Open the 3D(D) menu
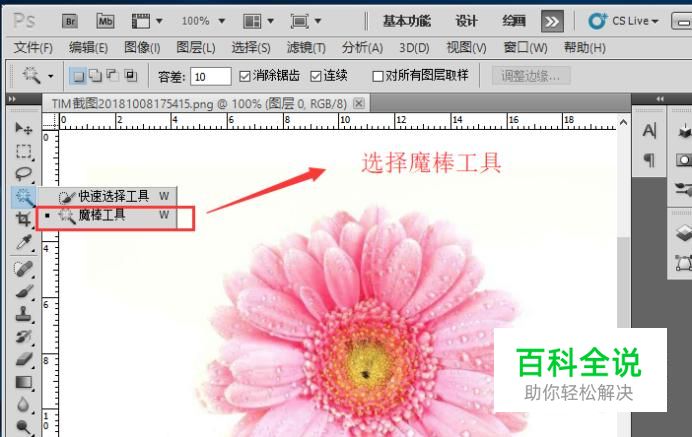 click(x=414, y=47)
